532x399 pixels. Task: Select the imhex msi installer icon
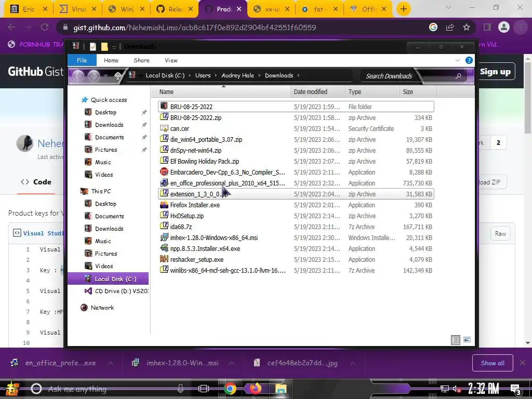(164, 237)
